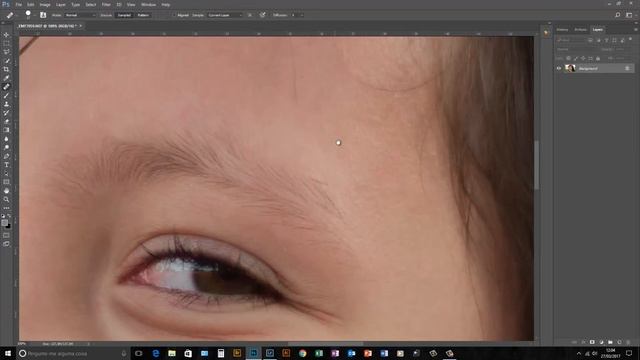Viewport: 640px width, 360px height.
Task: Select the Quick Selection tool
Action: (6, 60)
